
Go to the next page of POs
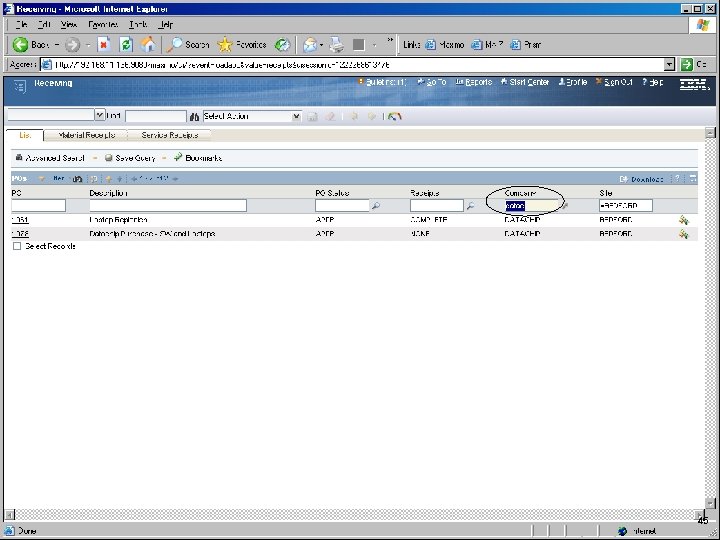coord(175,179)
